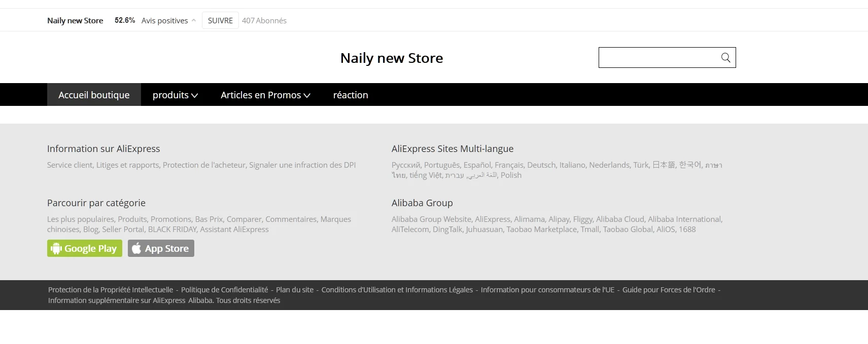868x344 pixels.
Task: Open the Commentaires link
Action: click(x=291, y=219)
